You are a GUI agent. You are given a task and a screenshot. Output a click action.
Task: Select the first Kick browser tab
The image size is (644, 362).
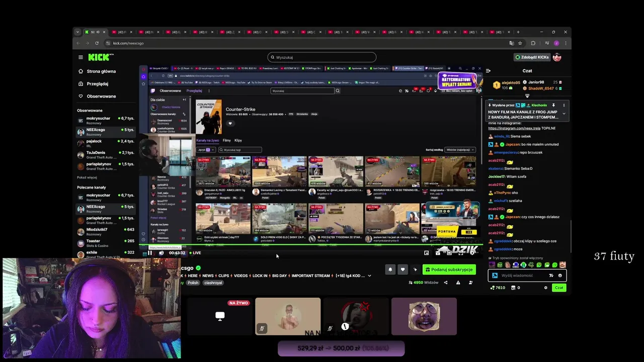pos(96,32)
